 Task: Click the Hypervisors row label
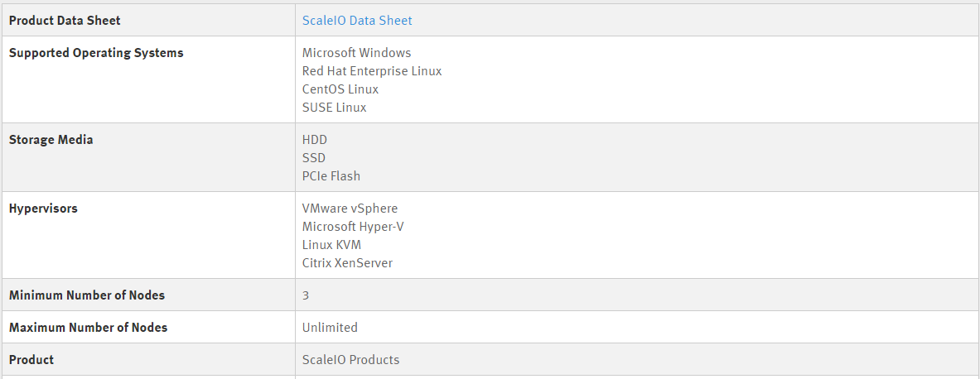click(43, 209)
